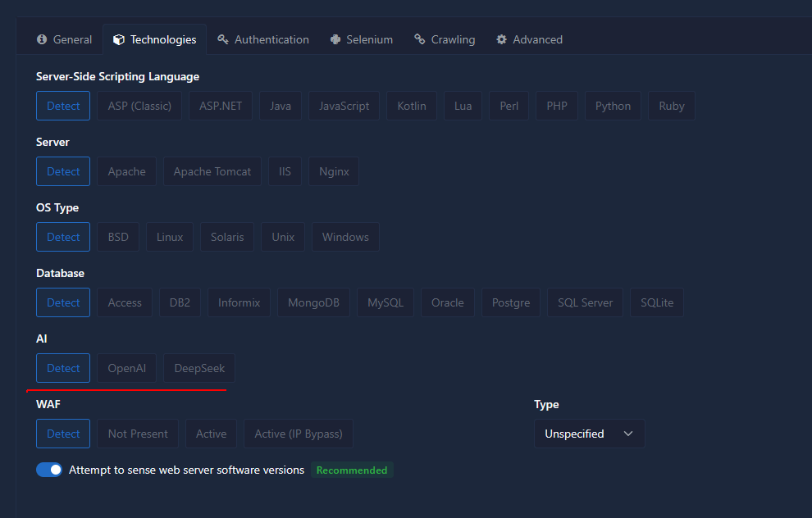Open the Selenium tab
This screenshot has width=812, height=518.
pyautogui.click(x=362, y=39)
